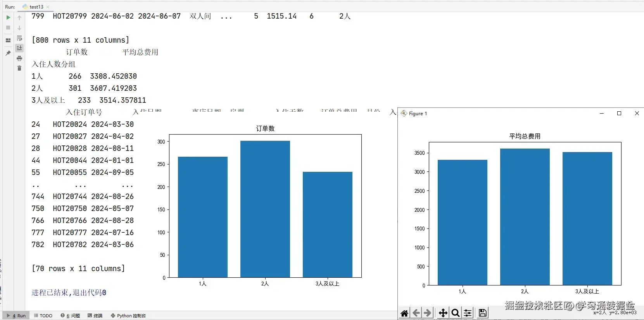Click order number HOT20750 in console
This screenshot has height=320, width=644.
pos(70,208)
